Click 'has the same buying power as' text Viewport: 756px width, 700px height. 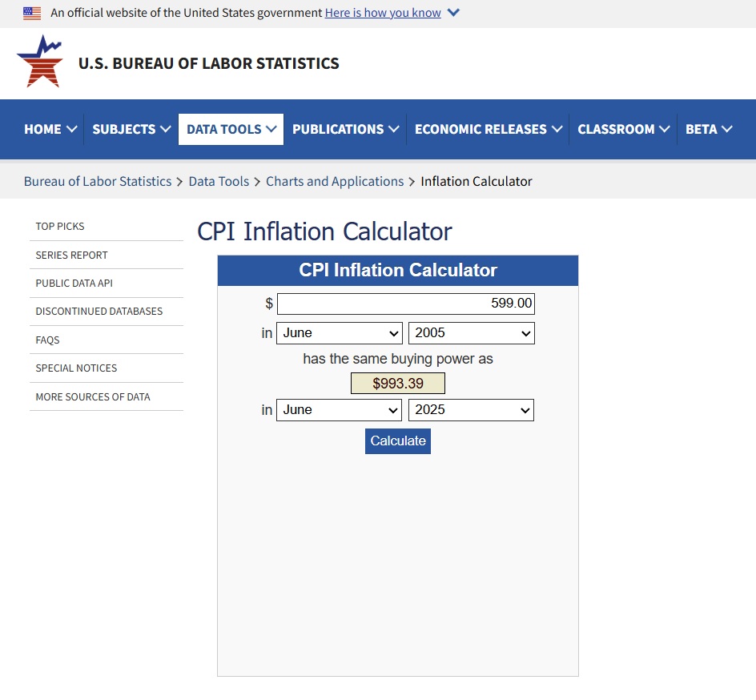pyautogui.click(x=398, y=359)
